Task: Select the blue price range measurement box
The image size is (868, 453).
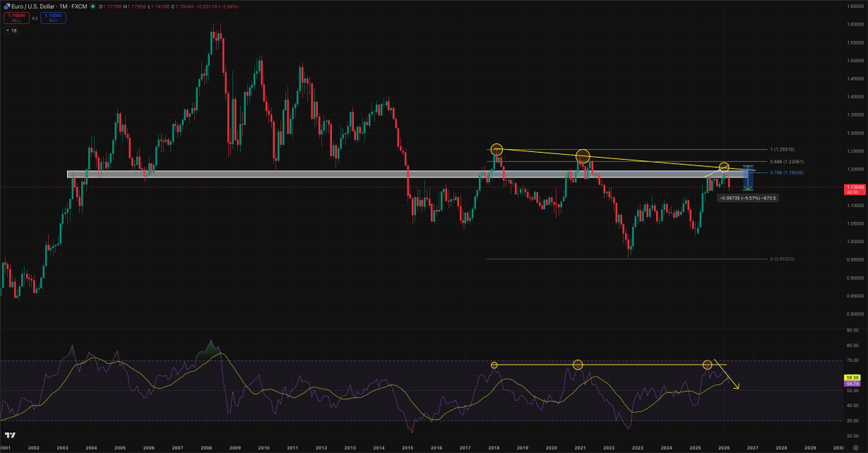Action: coord(748,178)
